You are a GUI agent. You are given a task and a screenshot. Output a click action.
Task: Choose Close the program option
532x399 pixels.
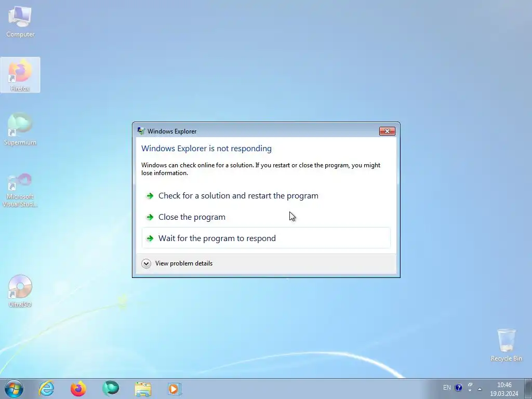[x=267, y=217]
